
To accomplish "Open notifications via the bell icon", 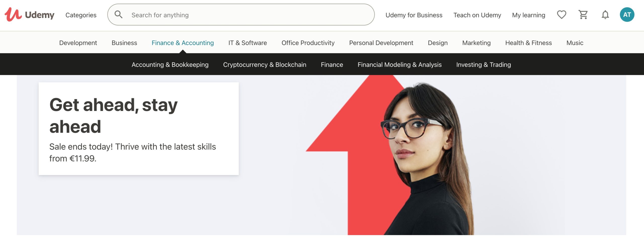I will [x=605, y=15].
